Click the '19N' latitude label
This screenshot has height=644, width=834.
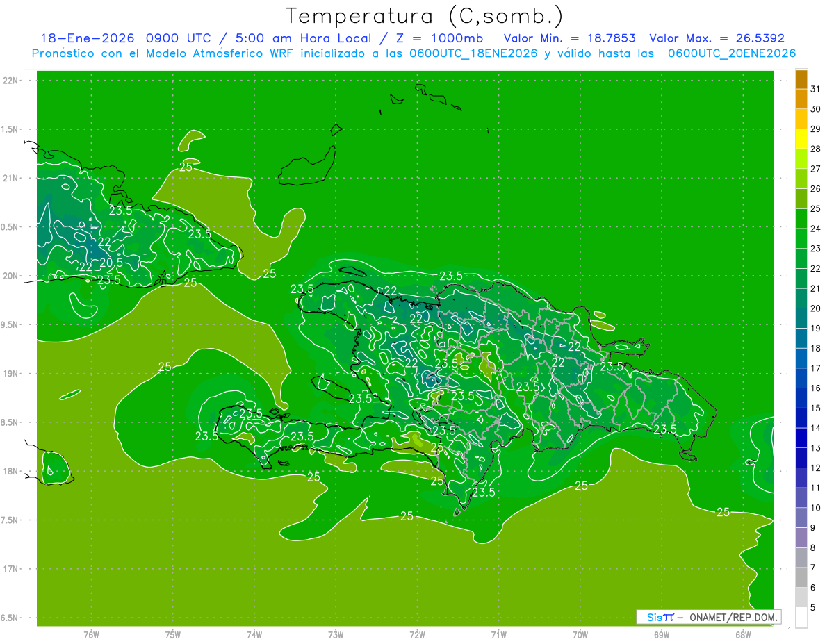(10, 374)
